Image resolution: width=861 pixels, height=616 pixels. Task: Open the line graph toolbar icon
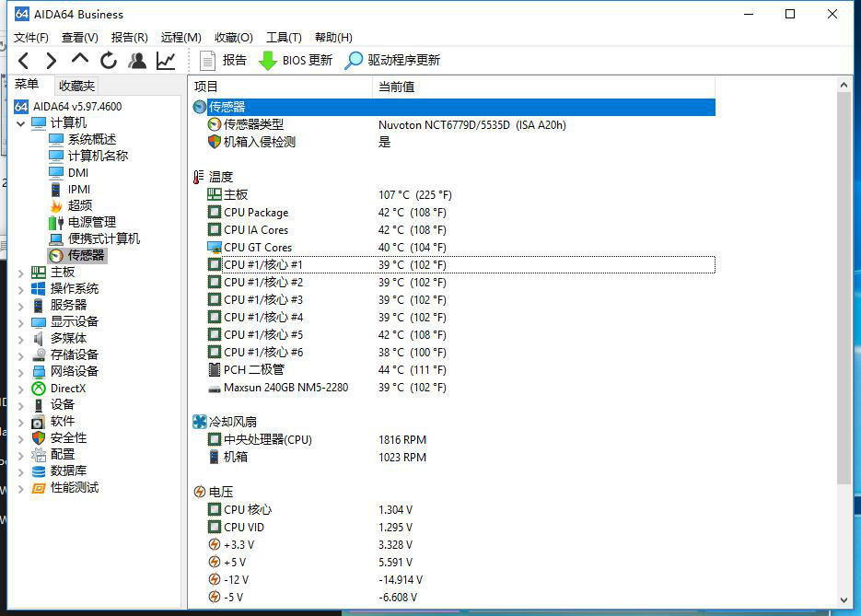(x=166, y=61)
